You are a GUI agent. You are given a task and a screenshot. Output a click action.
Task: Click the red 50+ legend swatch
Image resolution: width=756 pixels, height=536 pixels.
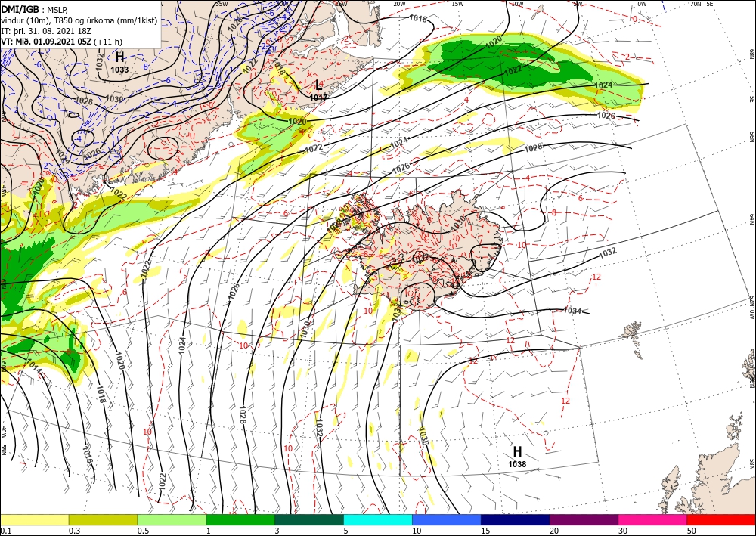pos(721,519)
